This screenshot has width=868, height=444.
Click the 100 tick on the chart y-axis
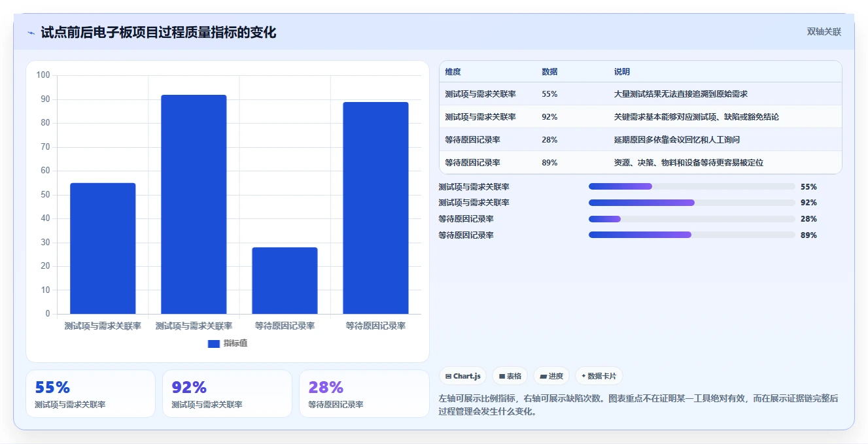[43, 75]
